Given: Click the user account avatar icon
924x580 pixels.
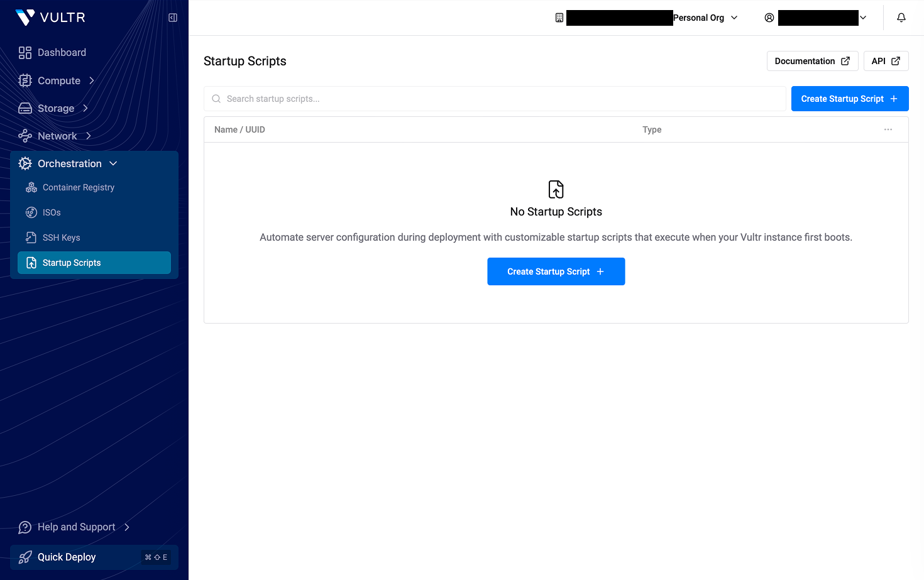Looking at the screenshot, I should tap(769, 18).
